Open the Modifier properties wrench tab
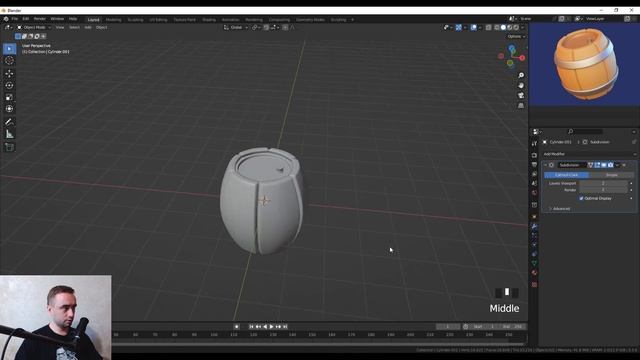 coord(534,226)
